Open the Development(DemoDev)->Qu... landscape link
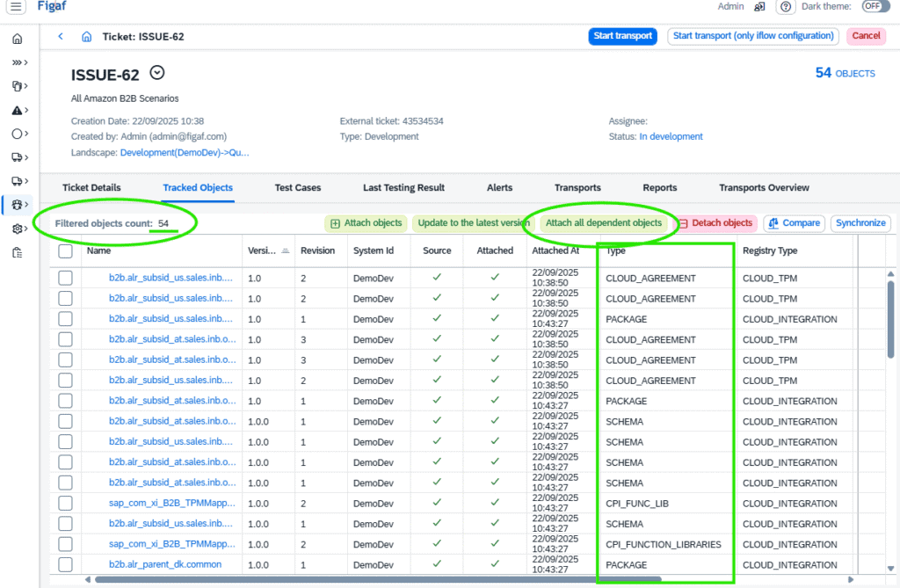Viewport: 900px width, 588px height. click(x=185, y=153)
